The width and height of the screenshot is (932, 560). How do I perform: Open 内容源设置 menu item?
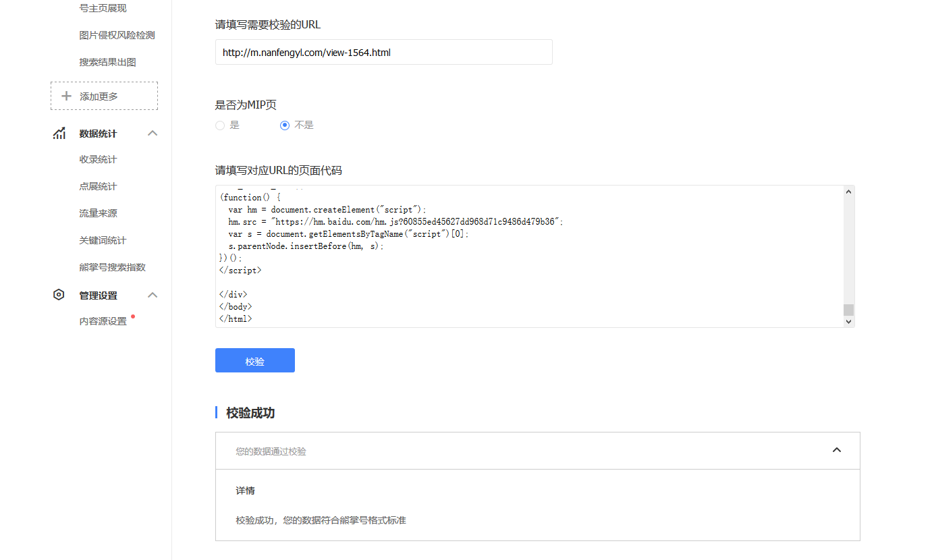point(103,321)
